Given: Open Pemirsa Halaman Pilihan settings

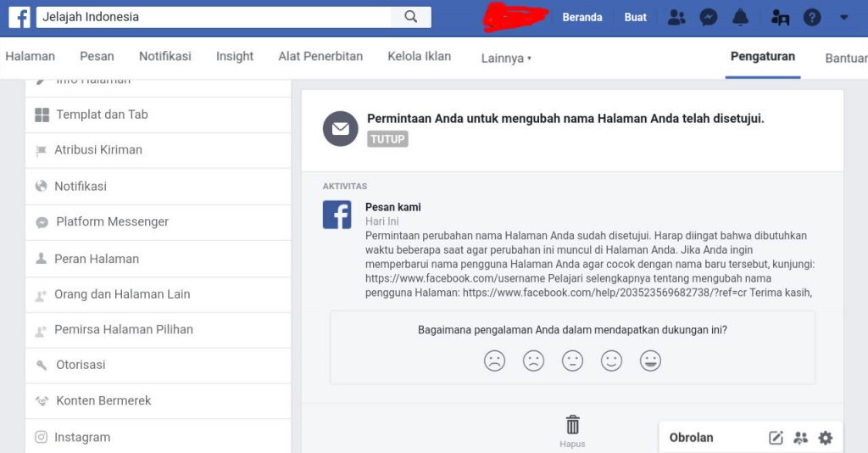Looking at the screenshot, I should coord(158,330).
